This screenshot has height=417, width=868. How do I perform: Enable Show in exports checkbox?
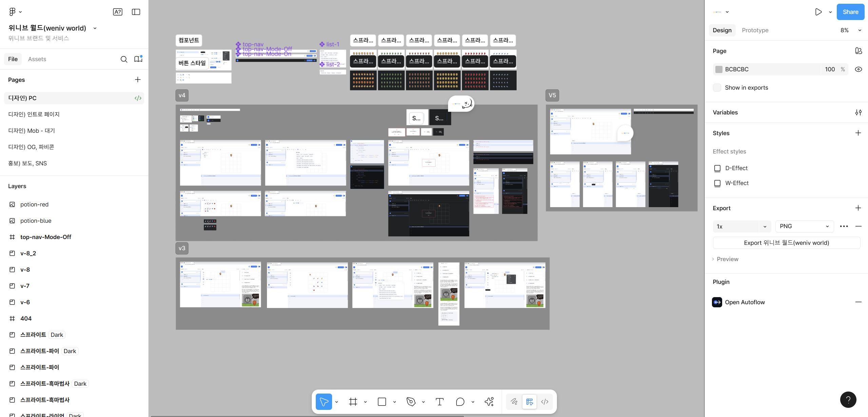coord(717,88)
